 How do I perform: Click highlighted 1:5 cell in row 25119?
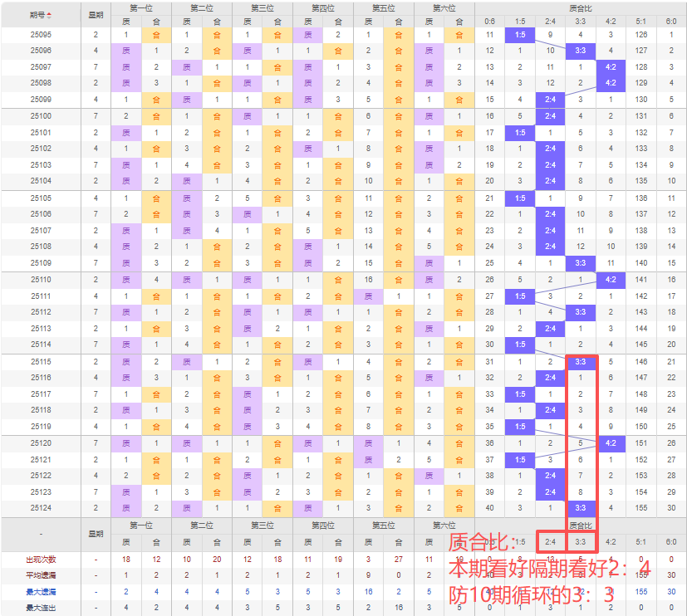click(520, 427)
